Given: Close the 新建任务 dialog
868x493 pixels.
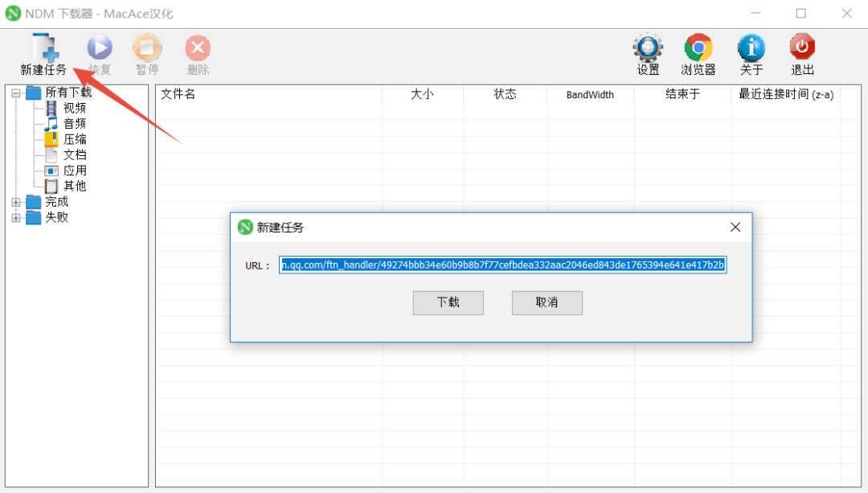Looking at the screenshot, I should pos(735,227).
